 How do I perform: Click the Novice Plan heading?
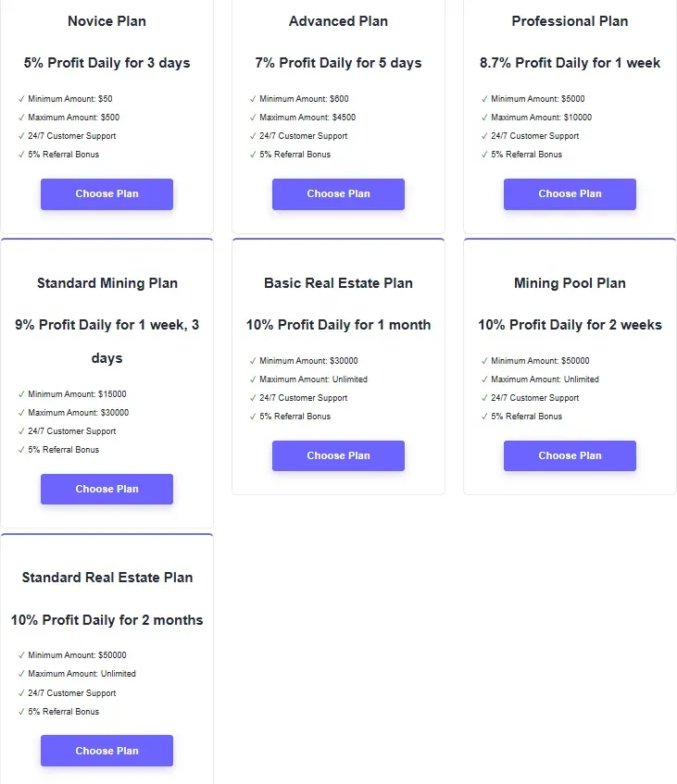[x=107, y=21]
